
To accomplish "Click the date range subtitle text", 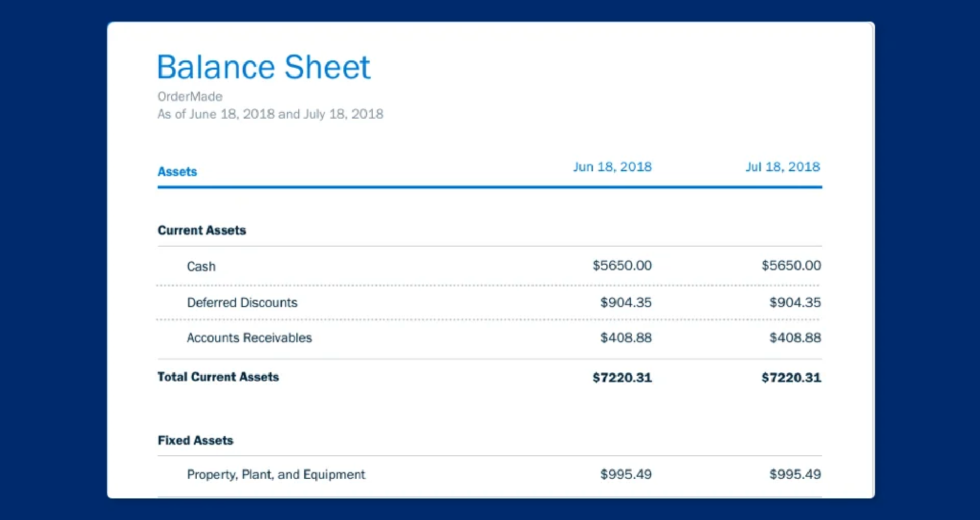I will 270,114.
